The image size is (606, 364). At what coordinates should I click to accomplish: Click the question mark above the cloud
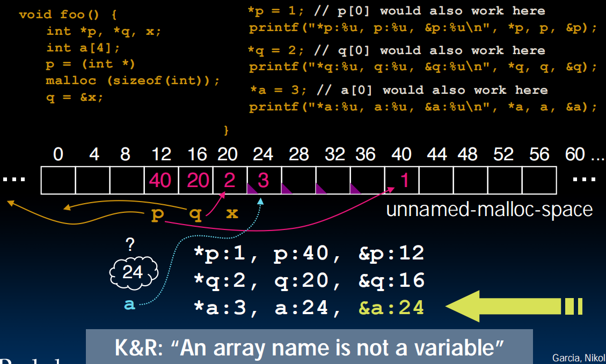130,245
